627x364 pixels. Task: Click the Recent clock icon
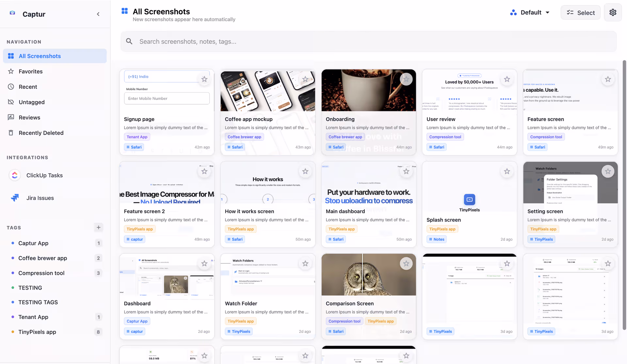[x=11, y=87]
